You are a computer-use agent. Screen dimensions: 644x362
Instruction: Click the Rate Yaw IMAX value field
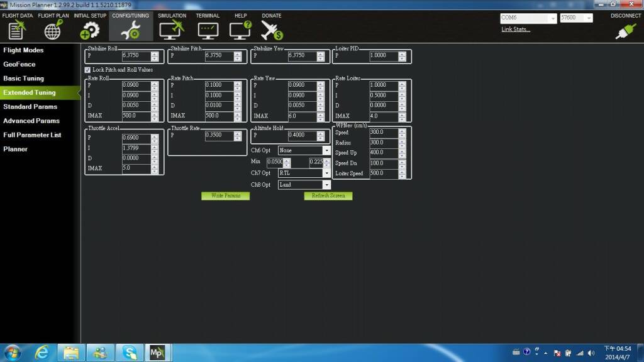click(x=303, y=116)
